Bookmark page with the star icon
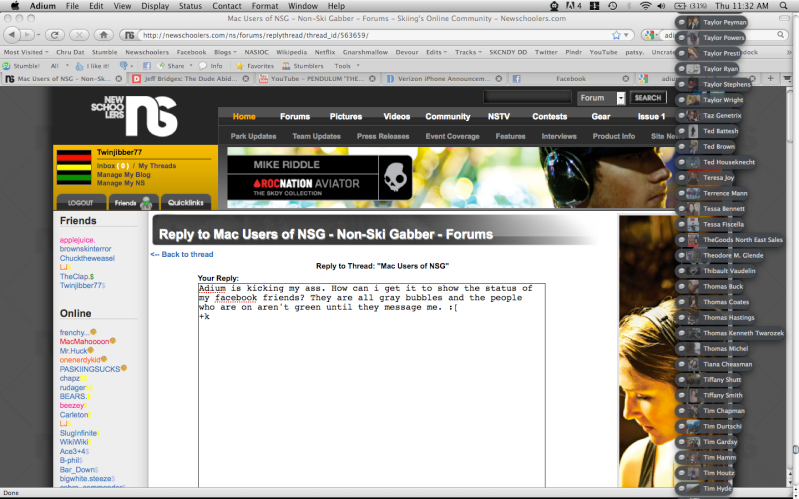This screenshot has height=499, width=799. (615, 34)
